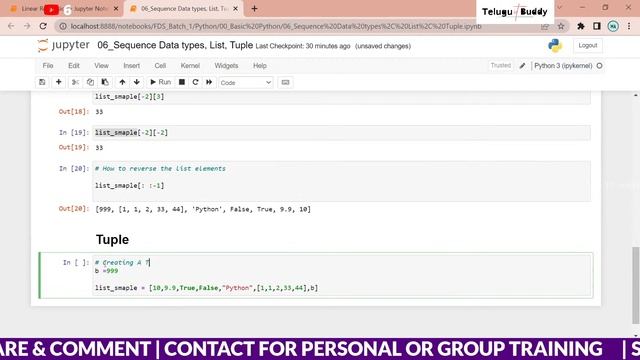
Task: Click the b =999 code line
Action: pos(107,271)
